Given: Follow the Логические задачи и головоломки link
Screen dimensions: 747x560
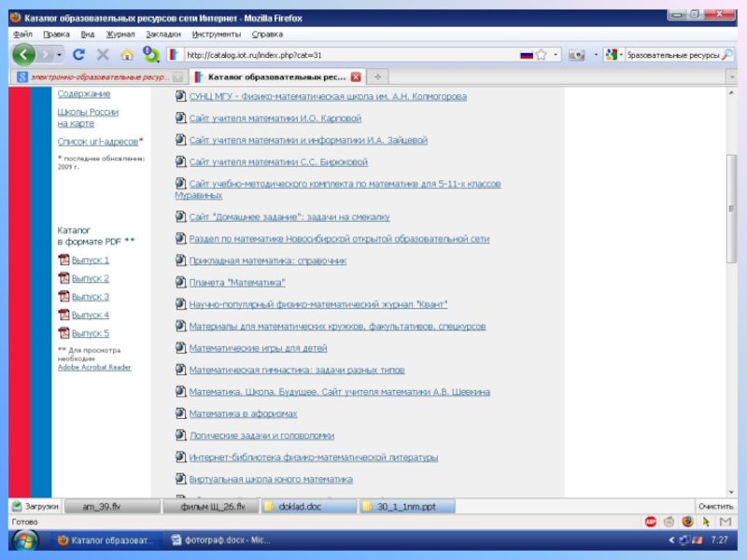Looking at the screenshot, I should click(x=261, y=436).
